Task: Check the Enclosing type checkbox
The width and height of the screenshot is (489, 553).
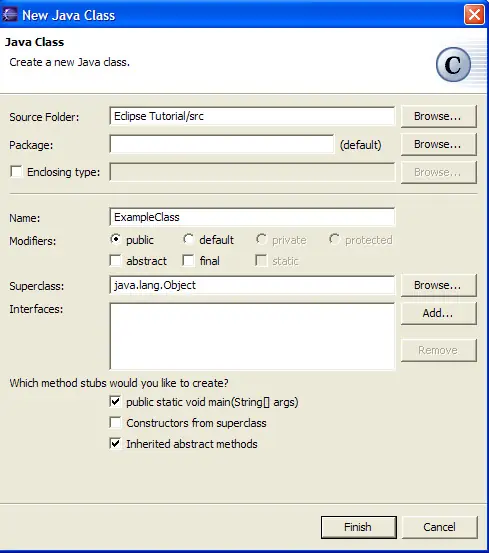Action: (16, 172)
